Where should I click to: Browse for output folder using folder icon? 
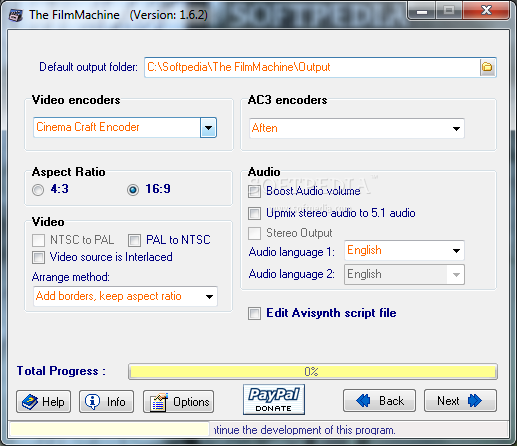pos(487,67)
